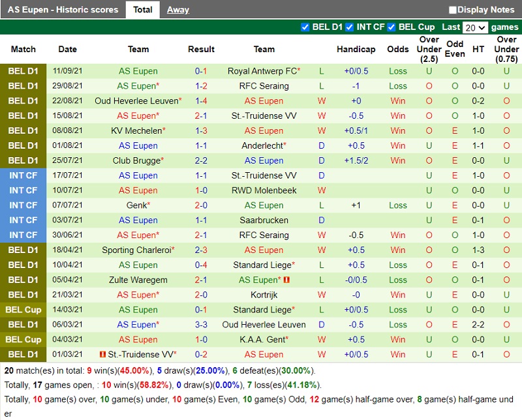Image resolution: width=522 pixels, height=420 pixels.
Task: Click Club Brugge team name
Action: pos(136,160)
